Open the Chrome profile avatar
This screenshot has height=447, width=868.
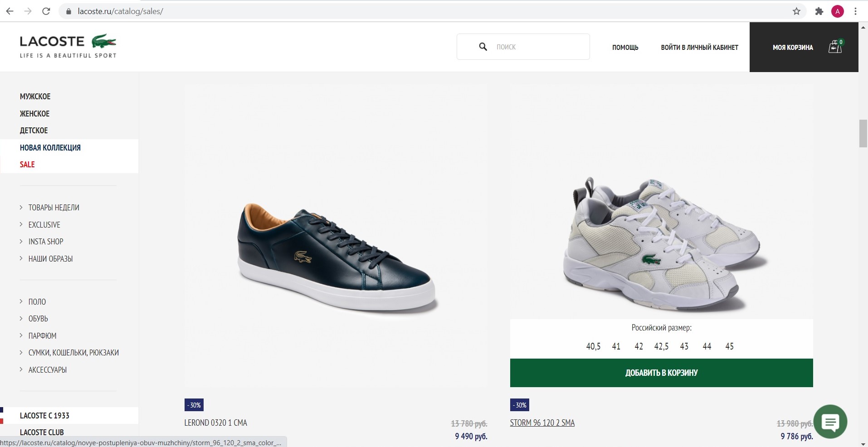[837, 11]
